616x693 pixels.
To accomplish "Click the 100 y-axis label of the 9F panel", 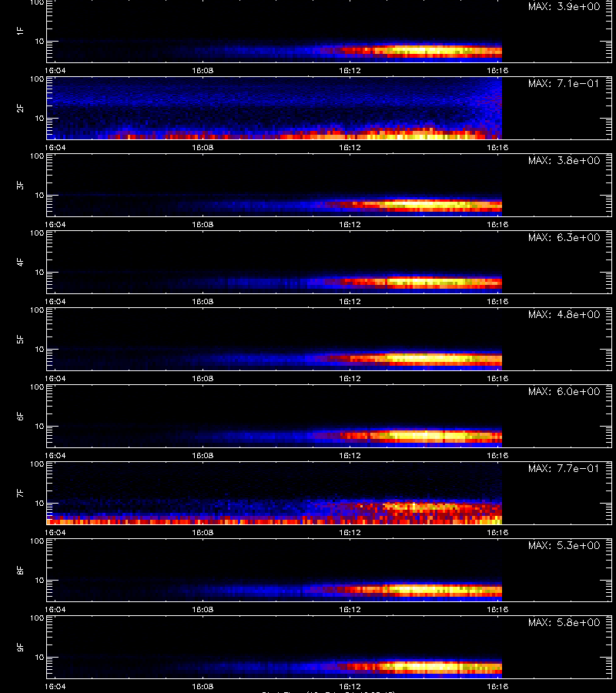I will click(37, 618).
